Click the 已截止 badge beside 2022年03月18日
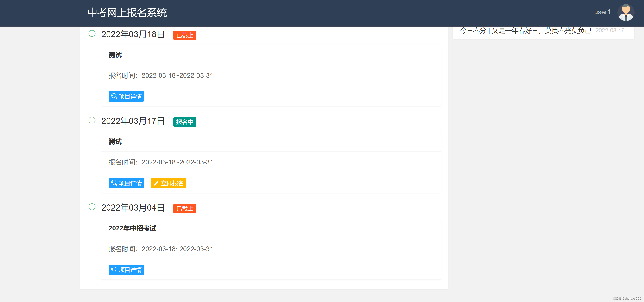Image resolution: width=644 pixels, height=302 pixels. pyautogui.click(x=184, y=35)
